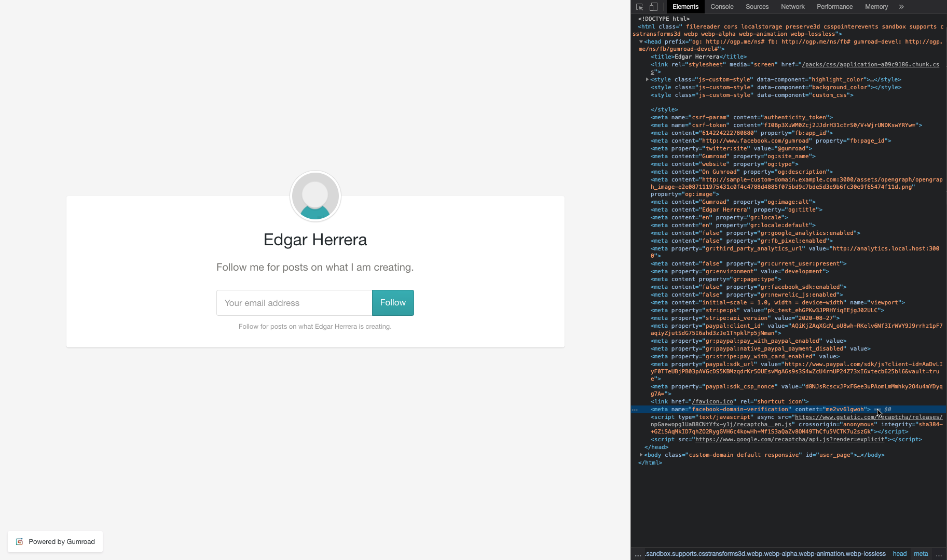The image size is (947, 560).
Task: Select the og:title meta element
Action: [x=736, y=209]
